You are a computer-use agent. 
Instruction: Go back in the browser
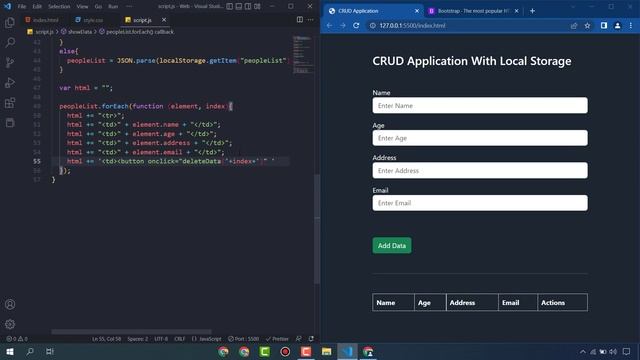click(x=329, y=25)
